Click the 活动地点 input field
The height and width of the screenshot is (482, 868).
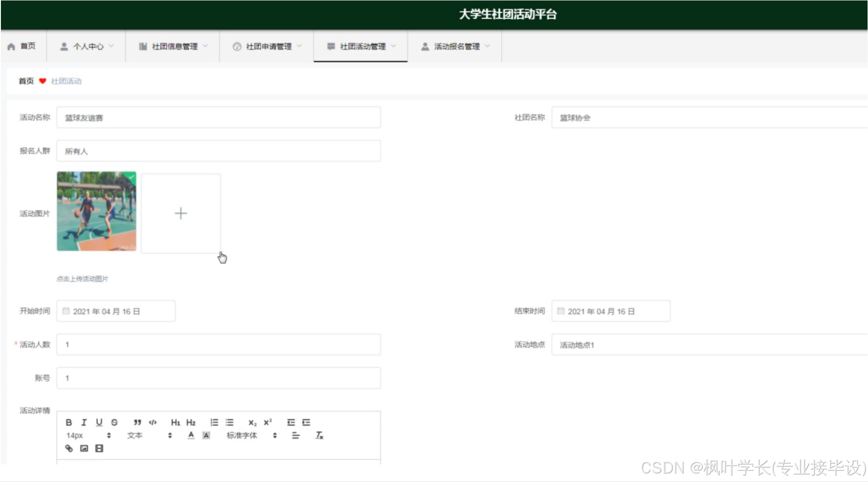709,345
